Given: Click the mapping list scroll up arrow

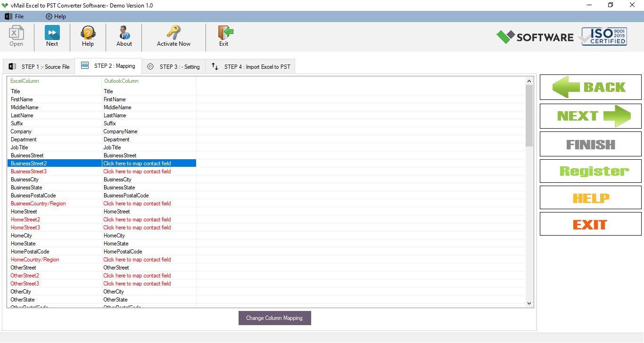Looking at the screenshot, I should tap(529, 81).
